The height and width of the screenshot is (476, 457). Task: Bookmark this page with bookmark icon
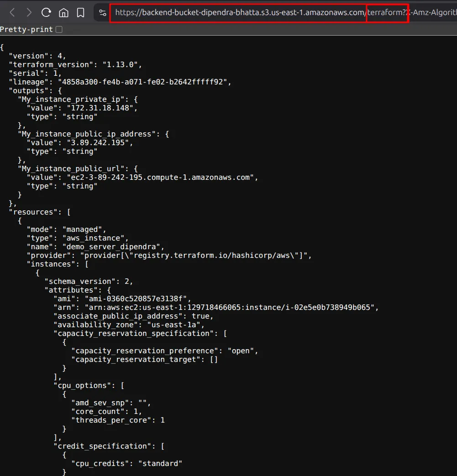tap(80, 12)
